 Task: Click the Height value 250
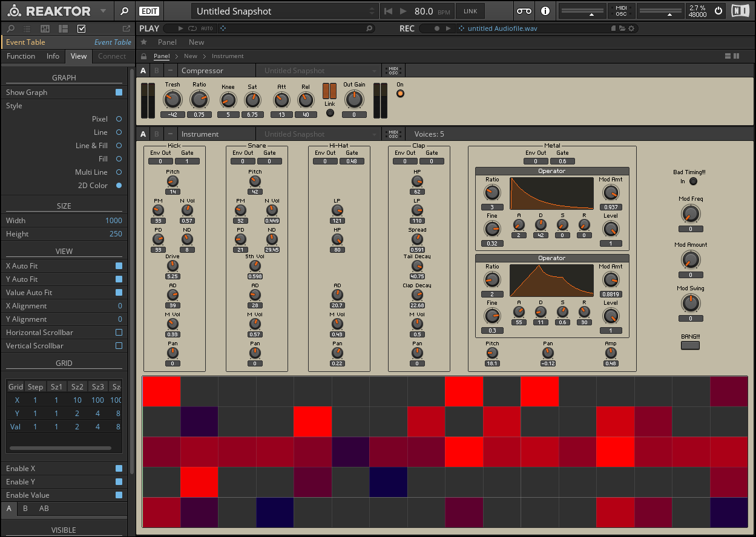[x=116, y=234]
